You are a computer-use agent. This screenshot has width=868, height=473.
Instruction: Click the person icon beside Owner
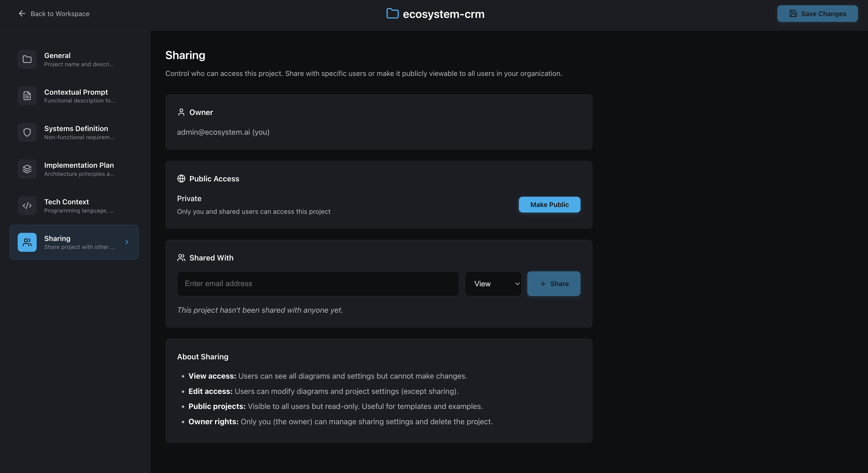click(181, 112)
